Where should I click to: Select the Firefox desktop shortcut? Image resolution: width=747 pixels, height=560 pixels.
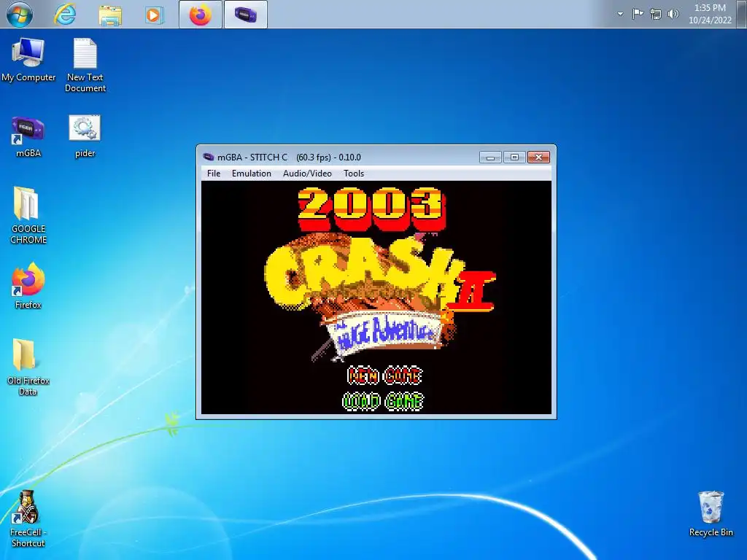click(28, 286)
